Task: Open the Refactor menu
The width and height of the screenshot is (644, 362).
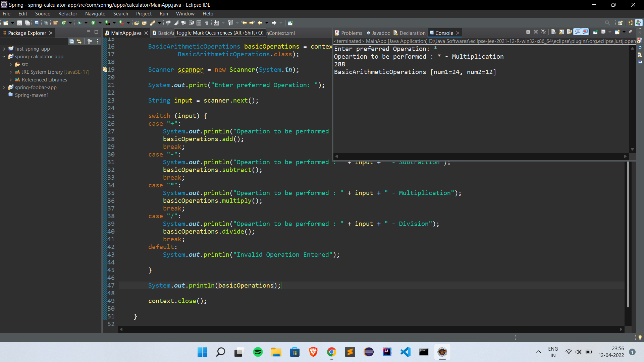Action: point(68,14)
